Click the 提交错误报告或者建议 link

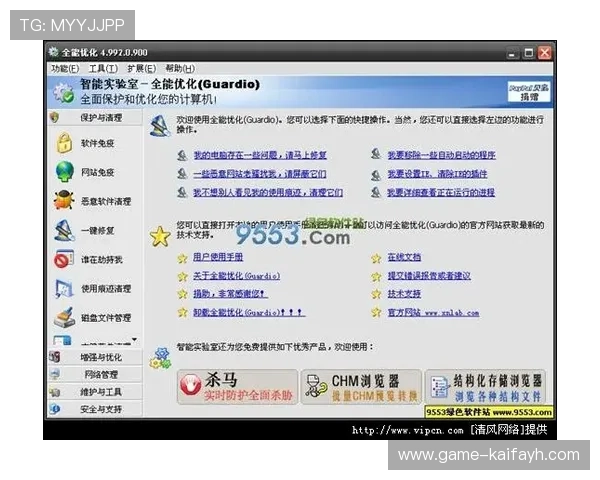coord(429,276)
